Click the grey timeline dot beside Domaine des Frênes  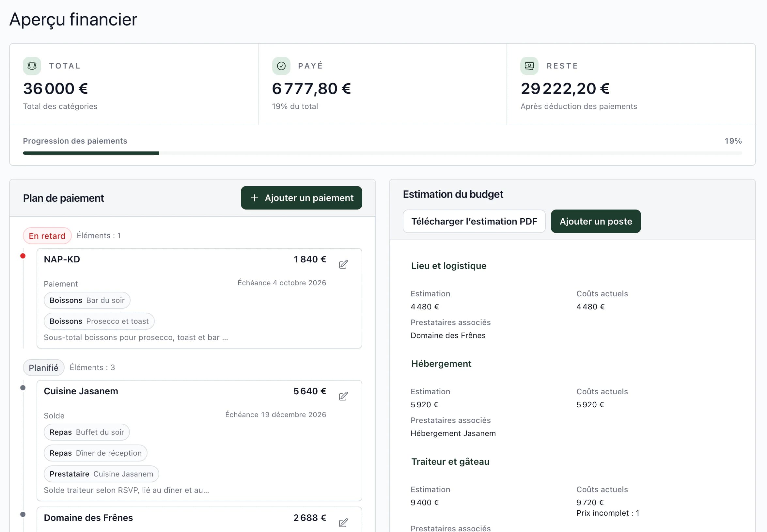[23, 514]
